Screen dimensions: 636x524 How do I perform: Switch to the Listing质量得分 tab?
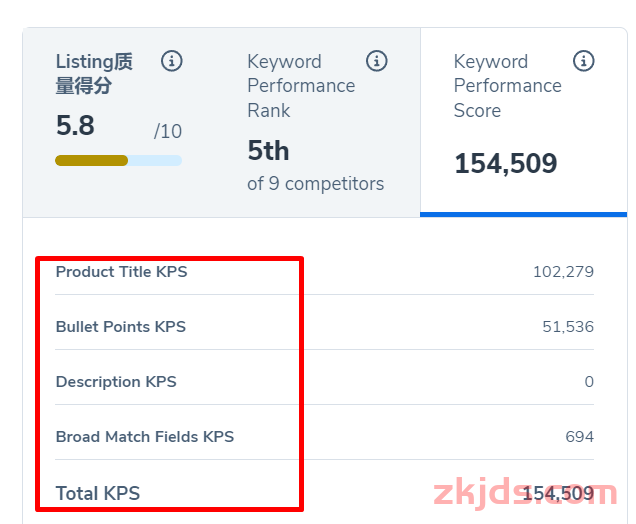tap(118, 122)
